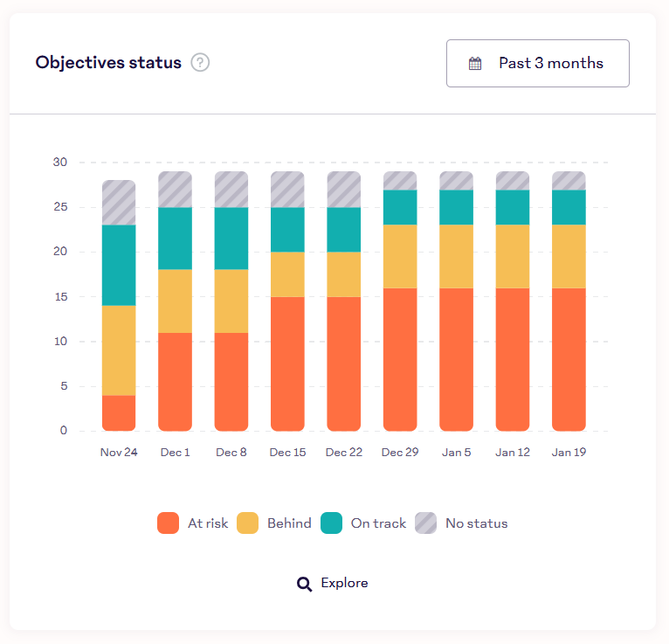
Task: Toggle the Behind legend swatch
Action: point(248,523)
